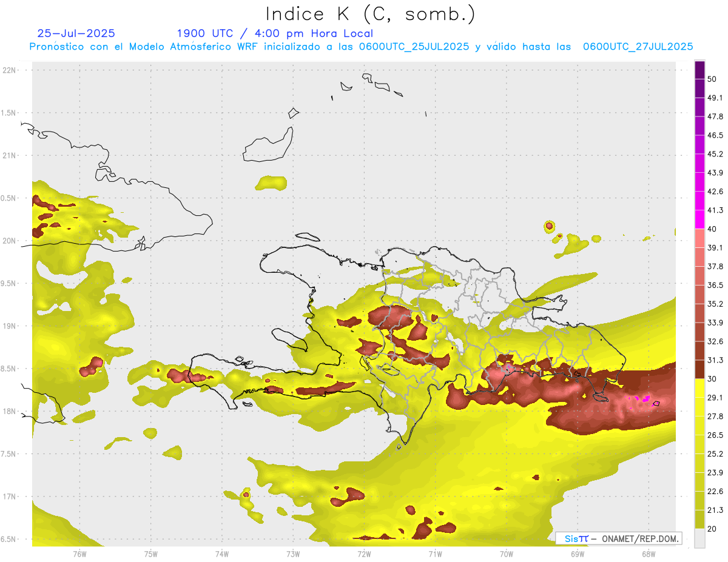
Task: Click the dark brown swatch between 30 and 31.3
Action: [x=699, y=370]
